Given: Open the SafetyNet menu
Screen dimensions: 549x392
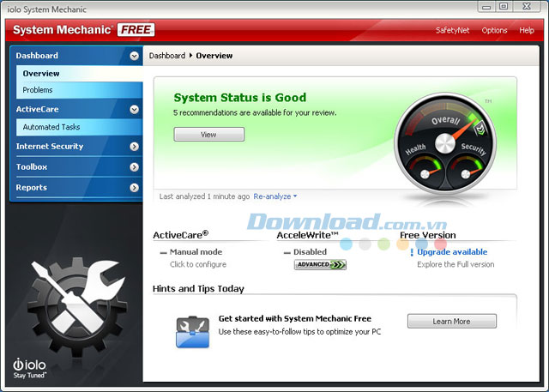Looking at the screenshot, I should 452,30.
